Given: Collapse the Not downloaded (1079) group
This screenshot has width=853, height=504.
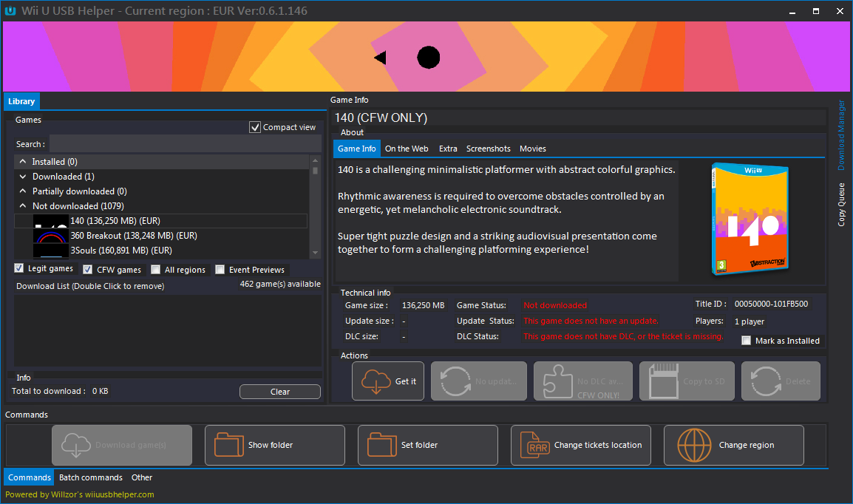Looking at the screenshot, I should coord(23,205).
